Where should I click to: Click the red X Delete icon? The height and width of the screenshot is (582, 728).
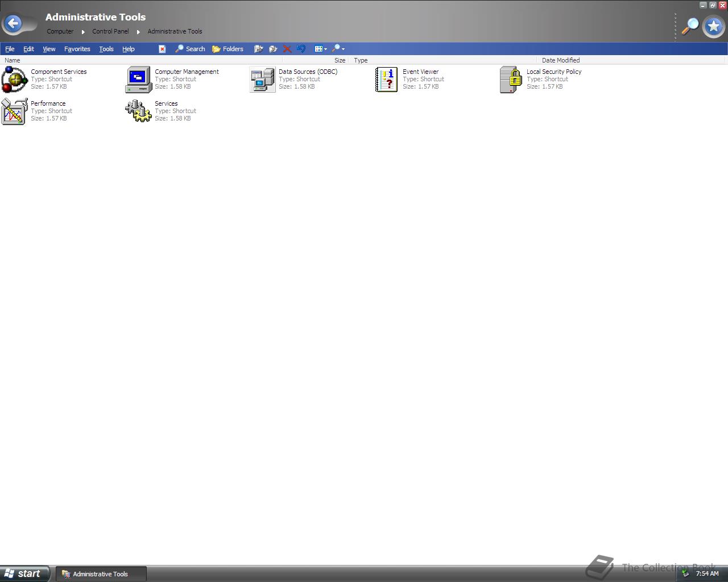point(287,49)
